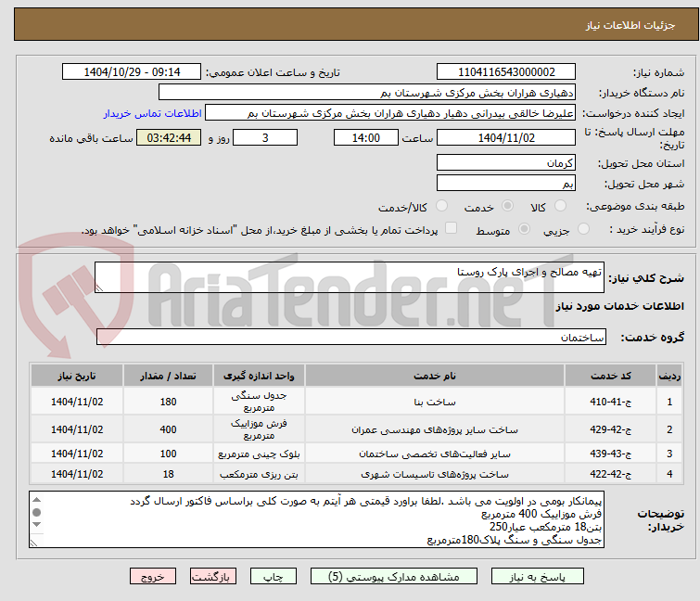Image resolution: width=700 pixels, height=601 pixels.
Task: Click the remaining days field showing 3
Action: click(265, 137)
